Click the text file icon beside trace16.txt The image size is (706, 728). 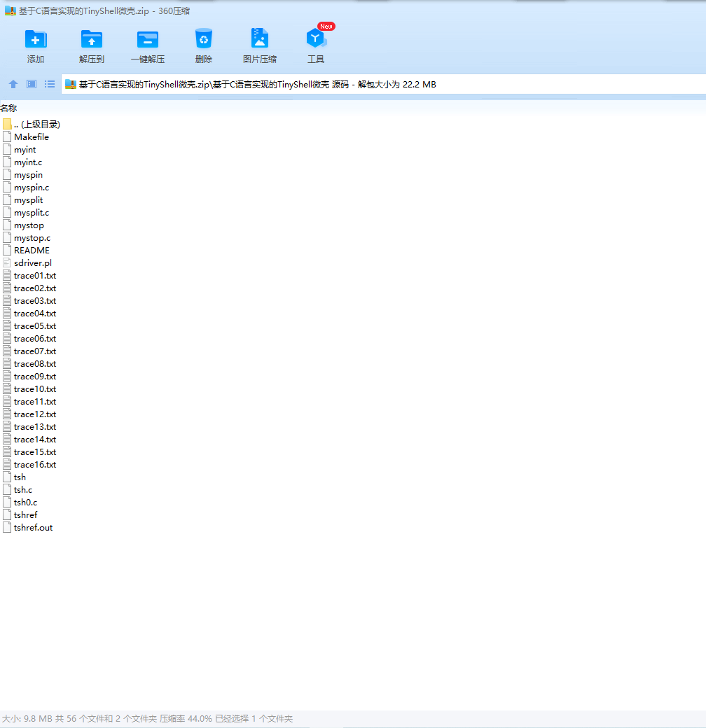click(7, 464)
